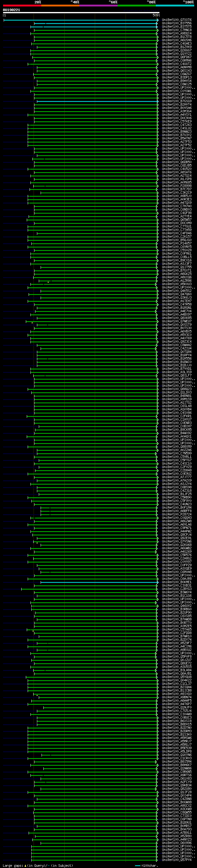This screenshot has height=868, width=197.
Task: Select label UniRef100_A6NVM8
Action: click(177, 67)
